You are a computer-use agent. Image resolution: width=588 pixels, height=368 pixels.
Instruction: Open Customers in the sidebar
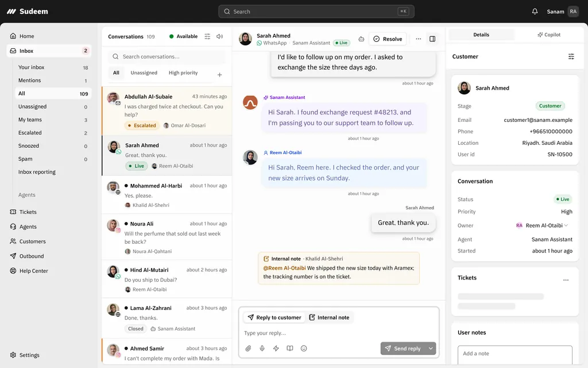pyautogui.click(x=49, y=241)
